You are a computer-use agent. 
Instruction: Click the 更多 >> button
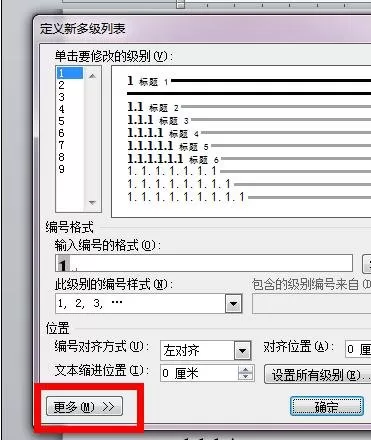(x=84, y=406)
